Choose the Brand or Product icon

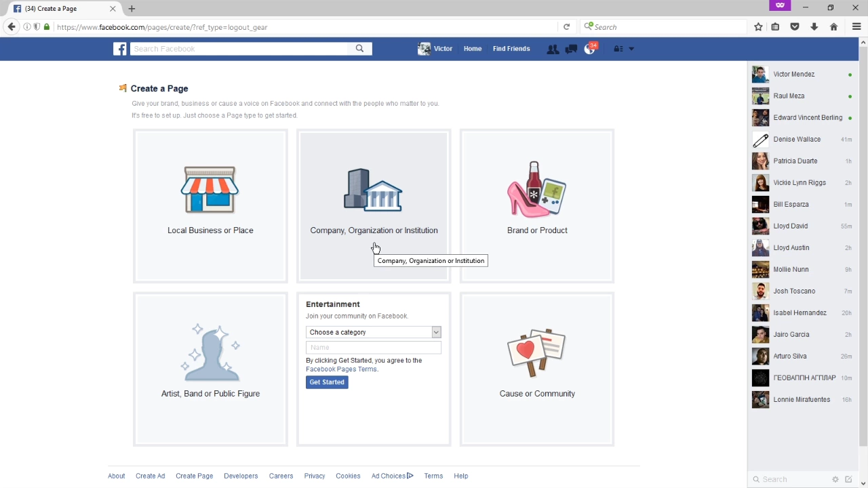tap(536, 190)
